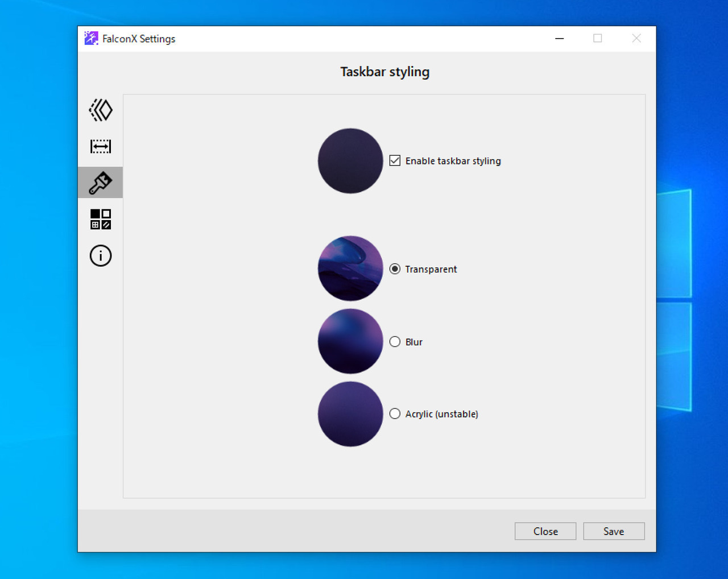Select the paintbrush taskbar styling icon
The width and height of the screenshot is (728, 579).
coord(101,183)
